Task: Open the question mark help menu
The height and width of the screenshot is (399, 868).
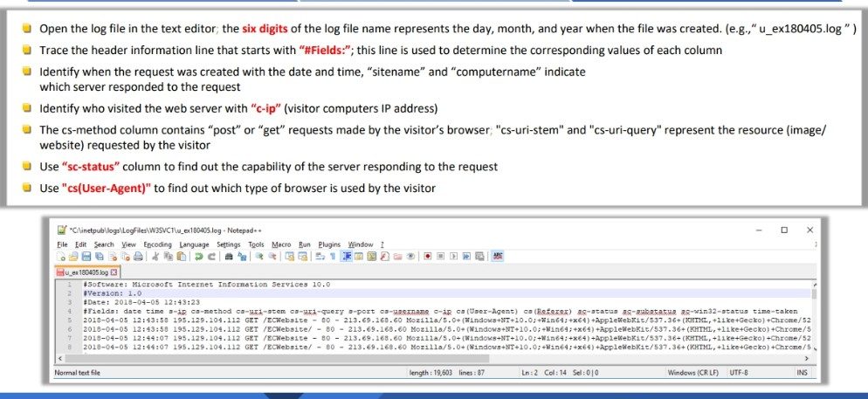Action: (x=382, y=244)
